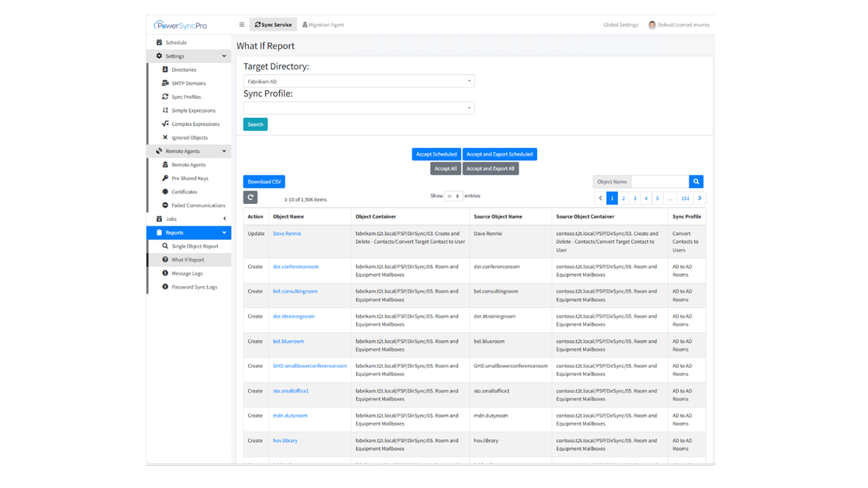Click the Single Object Report magnifier icon
Screen dimensions: 868x488
[165, 246]
